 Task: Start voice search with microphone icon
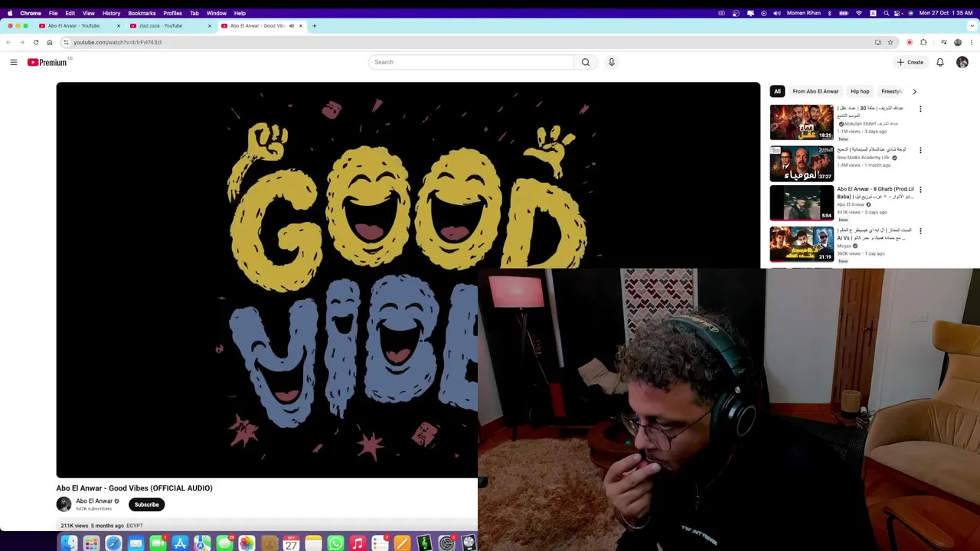(611, 62)
